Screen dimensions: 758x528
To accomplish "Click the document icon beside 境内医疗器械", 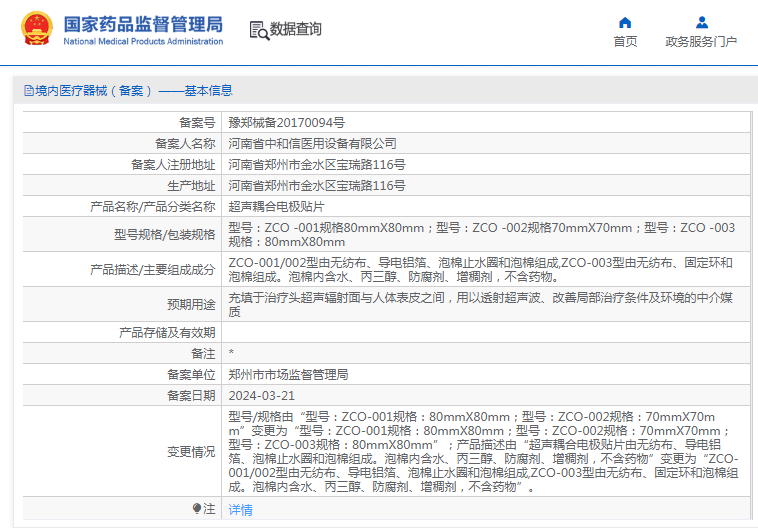I will [x=29, y=90].
